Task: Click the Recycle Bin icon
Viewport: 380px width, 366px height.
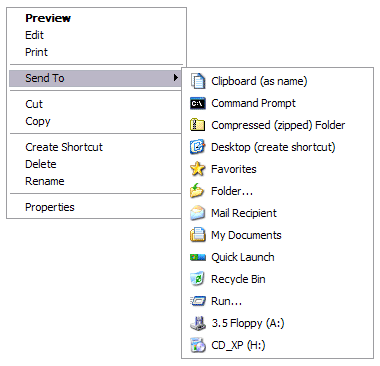Action: point(197,279)
